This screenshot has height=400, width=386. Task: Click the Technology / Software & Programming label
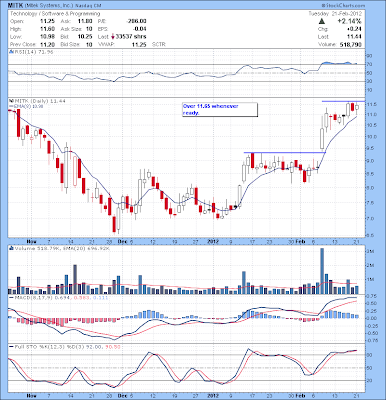click(x=55, y=14)
